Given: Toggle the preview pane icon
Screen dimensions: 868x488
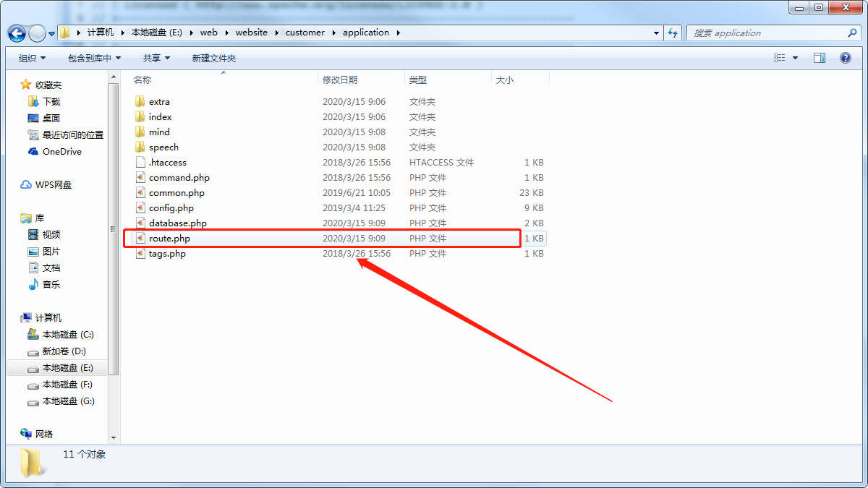Looking at the screenshot, I should (x=820, y=58).
